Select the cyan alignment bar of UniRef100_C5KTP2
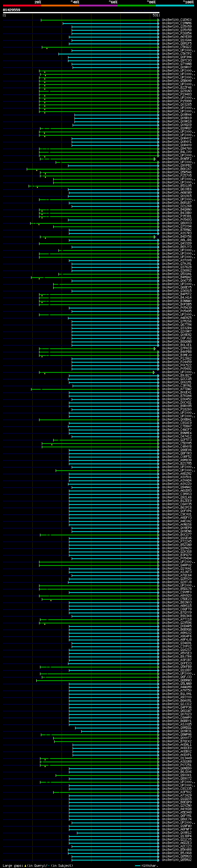Image resolution: width=197 pixels, height=868 pixels. point(108,54)
